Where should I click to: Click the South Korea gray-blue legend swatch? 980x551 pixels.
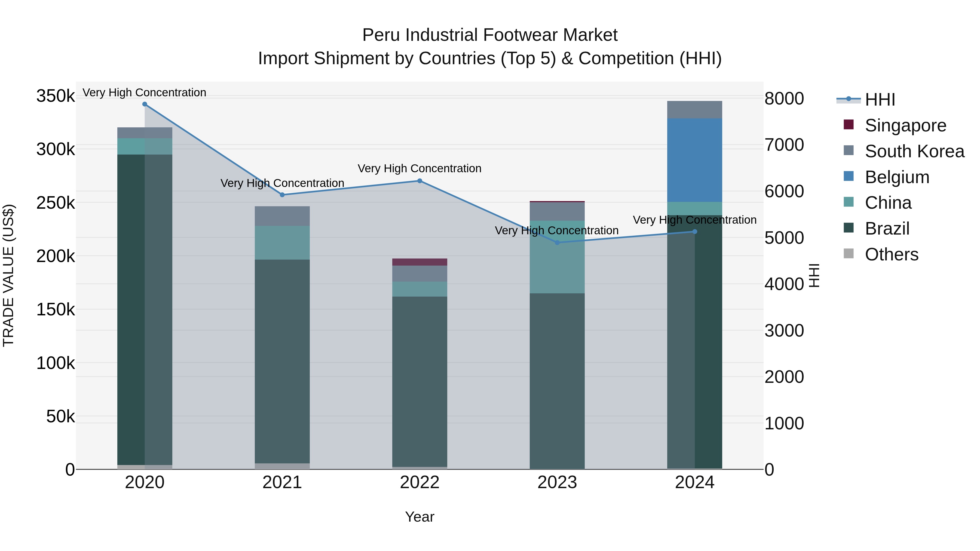(x=848, y=150)
